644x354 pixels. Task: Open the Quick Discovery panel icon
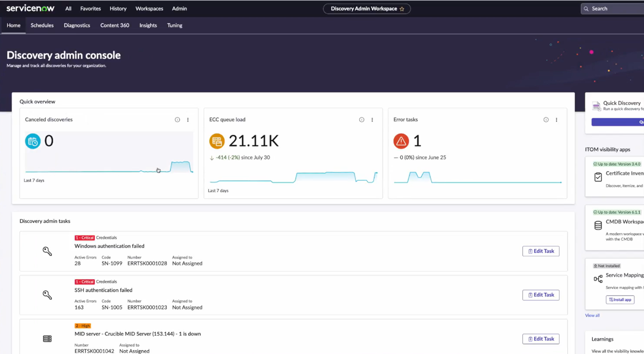click(597, 106)
